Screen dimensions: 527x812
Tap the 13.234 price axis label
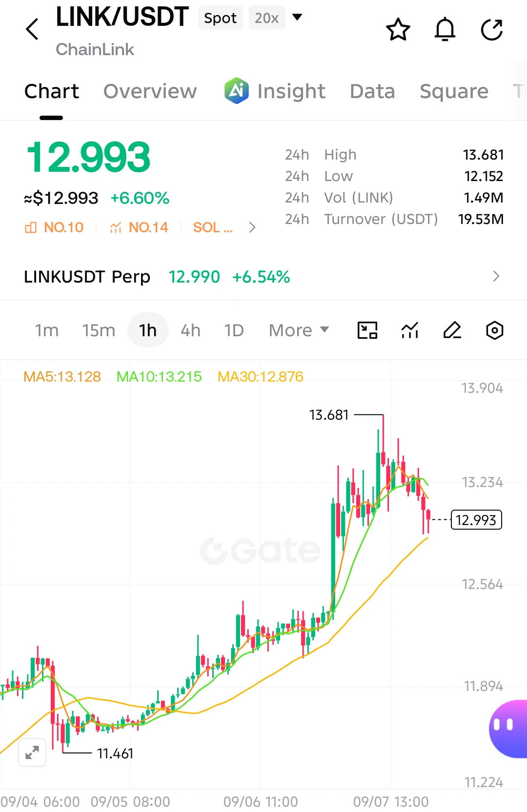[482, 482]
